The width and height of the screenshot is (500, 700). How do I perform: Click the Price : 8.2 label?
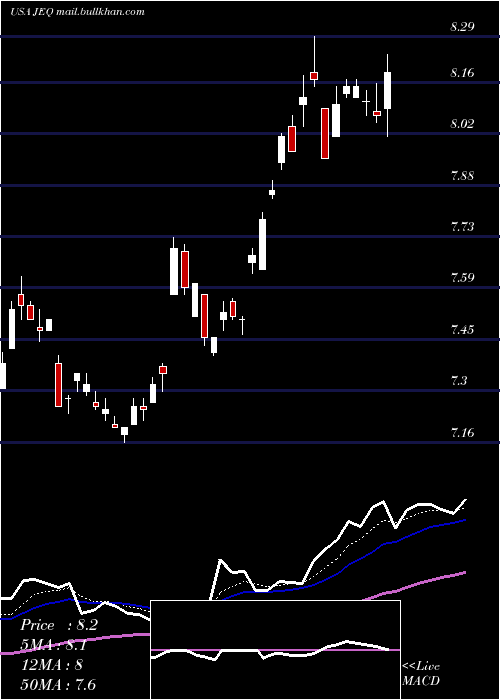click(x=58, y=625)
